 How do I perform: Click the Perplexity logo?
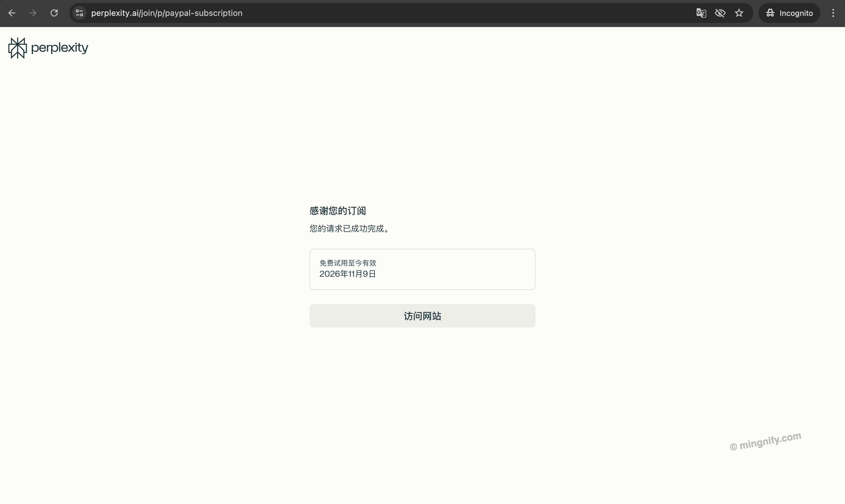coord(17,48)
